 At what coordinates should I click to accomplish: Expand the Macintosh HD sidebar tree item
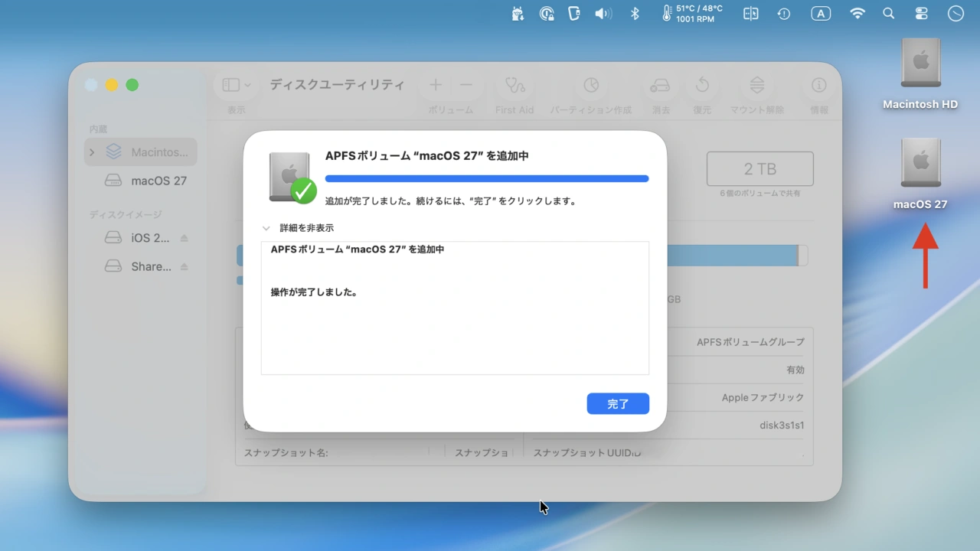(x=92, y=152)
